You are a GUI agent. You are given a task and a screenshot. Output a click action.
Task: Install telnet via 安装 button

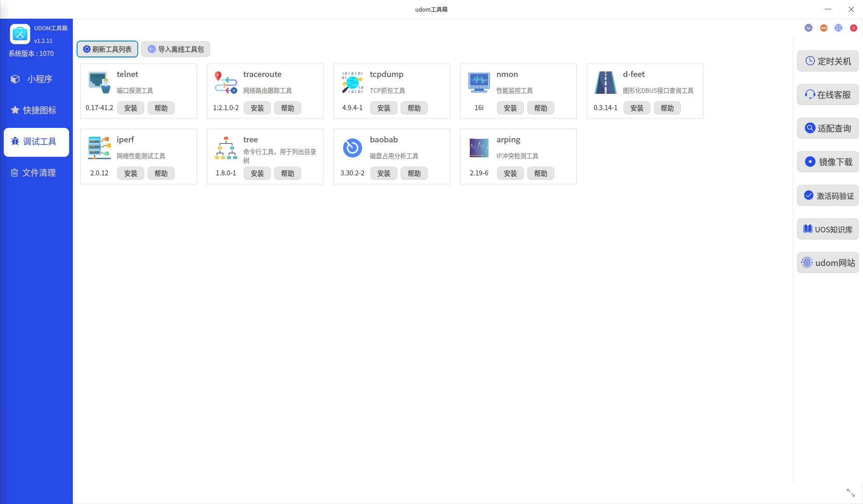click(131, 108)
